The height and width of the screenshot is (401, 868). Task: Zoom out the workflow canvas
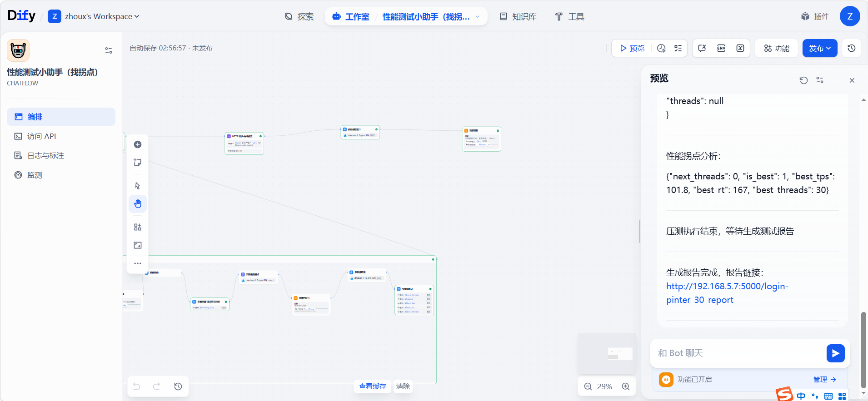click(x=588, y=386)
